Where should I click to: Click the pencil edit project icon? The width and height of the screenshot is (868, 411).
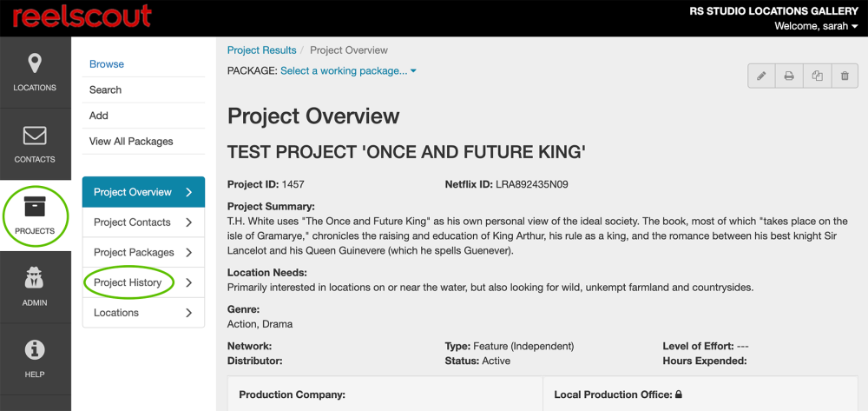point(761,76)
